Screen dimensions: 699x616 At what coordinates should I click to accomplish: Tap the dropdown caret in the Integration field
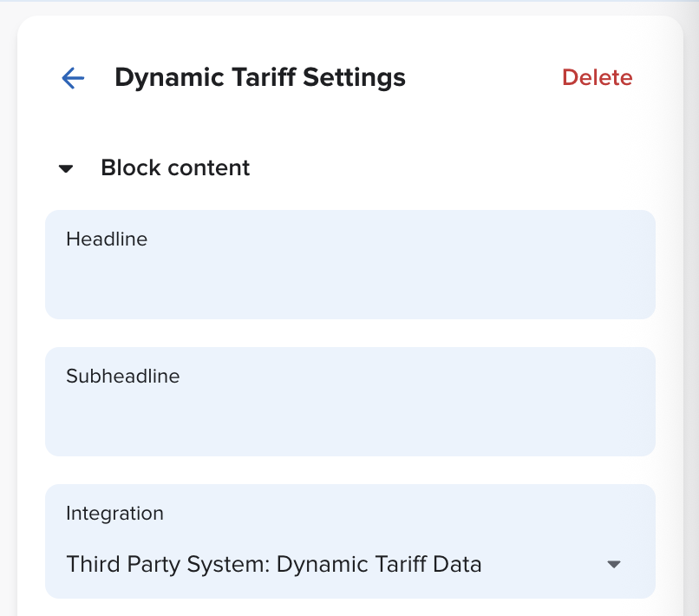coord(614,563)
